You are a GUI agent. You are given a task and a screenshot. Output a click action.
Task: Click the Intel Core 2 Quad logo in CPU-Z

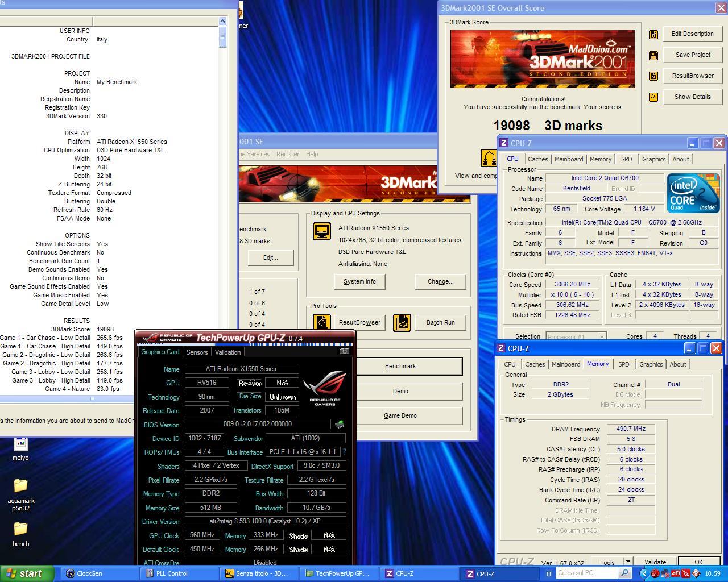693,193
